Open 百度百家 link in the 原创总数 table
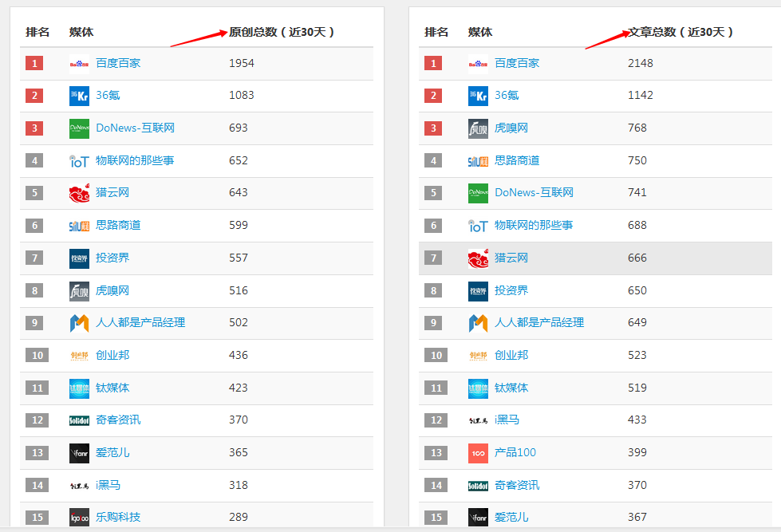The width and height of the screenshot is (781, 532). [x=118, y=63]
